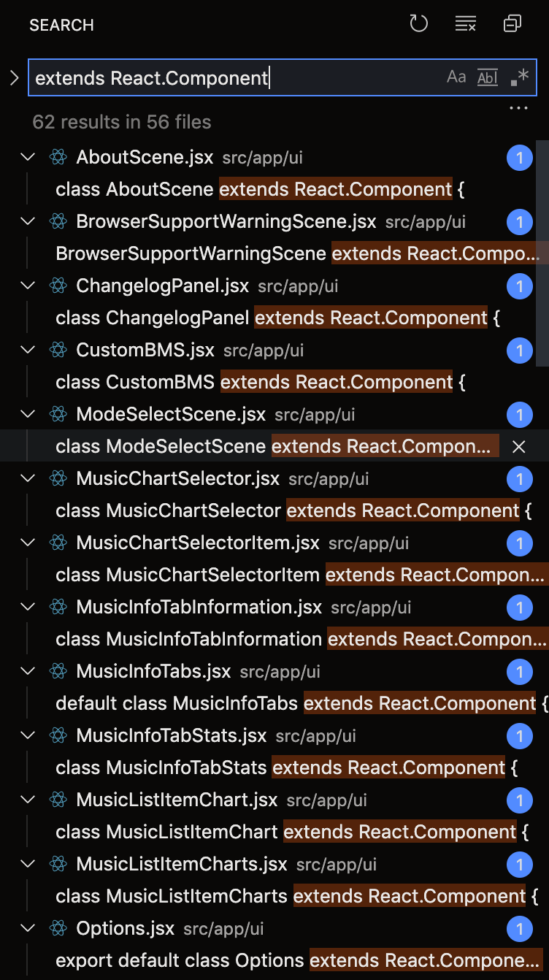
Task: Click the Collapse All results icon
Action: click(512, 24)
